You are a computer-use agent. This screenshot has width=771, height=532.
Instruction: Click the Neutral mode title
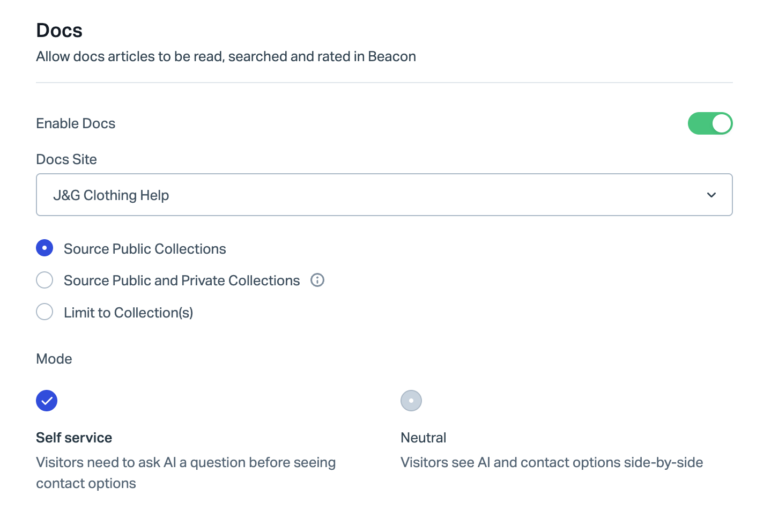(x=423, y=438)
